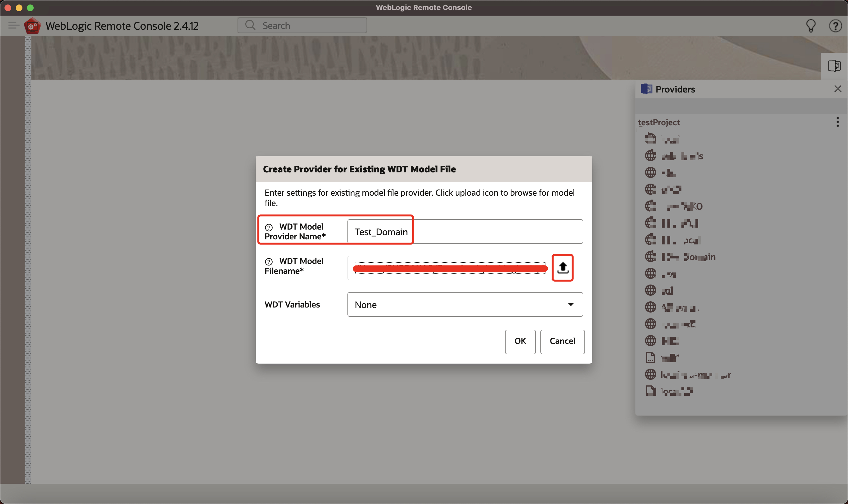Open testProject kebab options menu
This screenshot has height=504, width=848.
point(837,122)
